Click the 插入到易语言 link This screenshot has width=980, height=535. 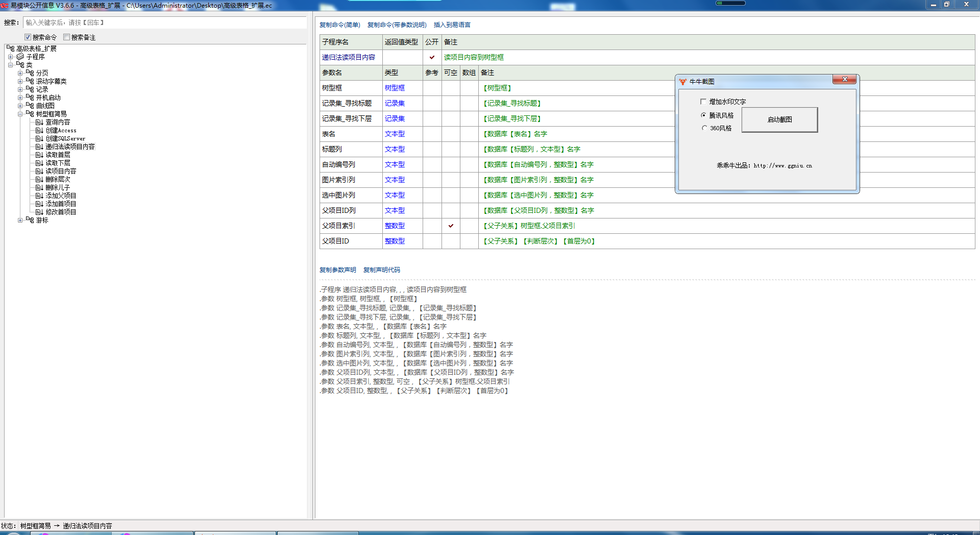pyautogui.click(x=452, y=25)
